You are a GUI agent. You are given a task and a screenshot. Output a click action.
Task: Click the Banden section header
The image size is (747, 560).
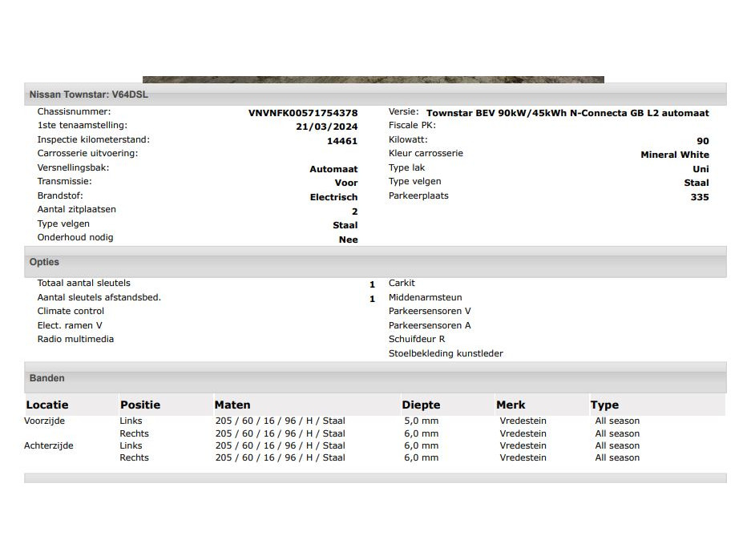[46, 378]
